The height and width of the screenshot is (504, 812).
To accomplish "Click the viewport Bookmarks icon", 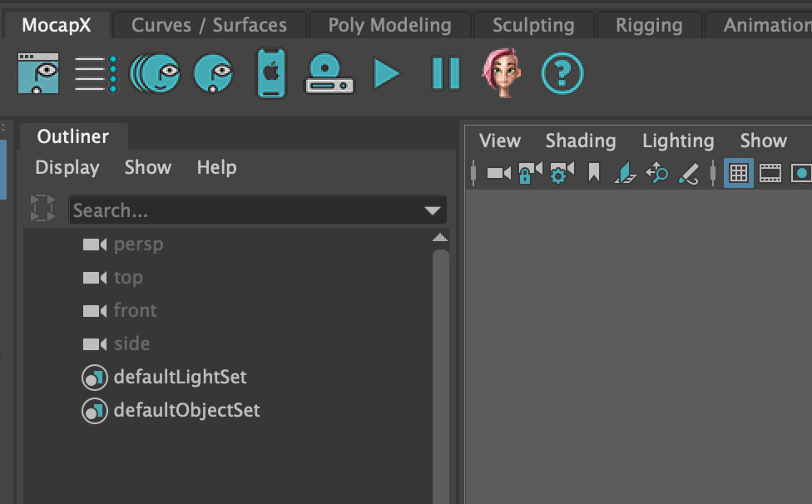I will coord(594,173).
